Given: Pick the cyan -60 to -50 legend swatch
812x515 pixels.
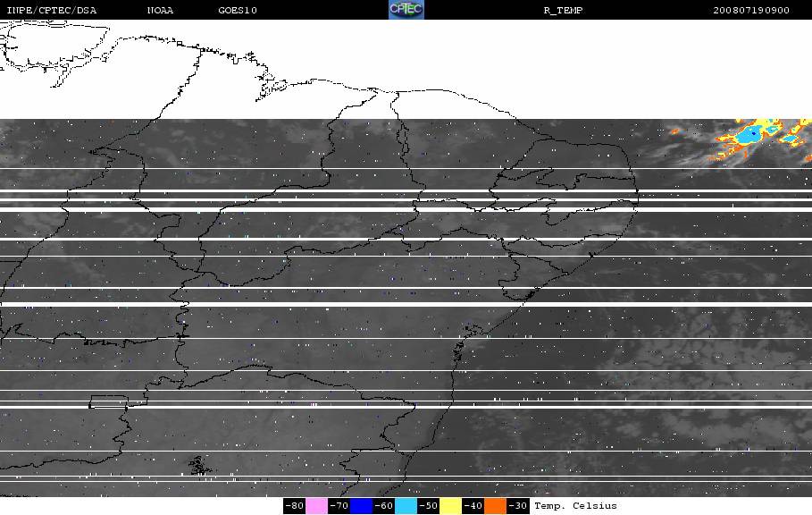Looking at the screenshot, I should (406, 506).
